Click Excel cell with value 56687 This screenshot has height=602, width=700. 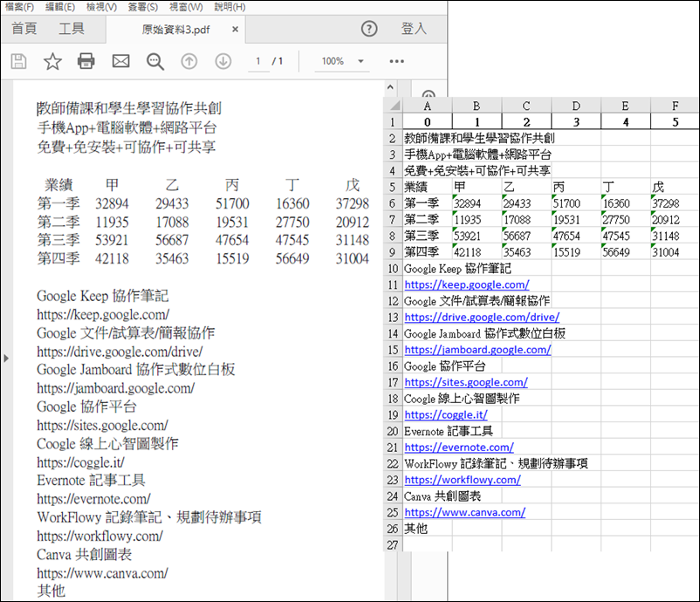click(526, 236)
